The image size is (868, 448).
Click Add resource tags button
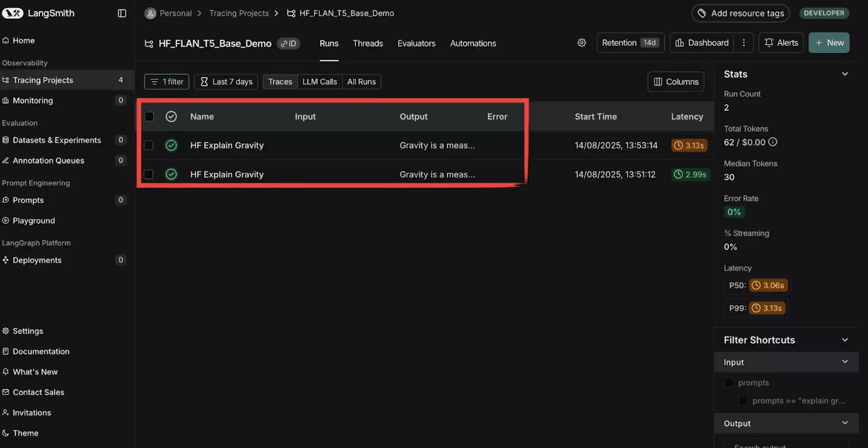741,13
